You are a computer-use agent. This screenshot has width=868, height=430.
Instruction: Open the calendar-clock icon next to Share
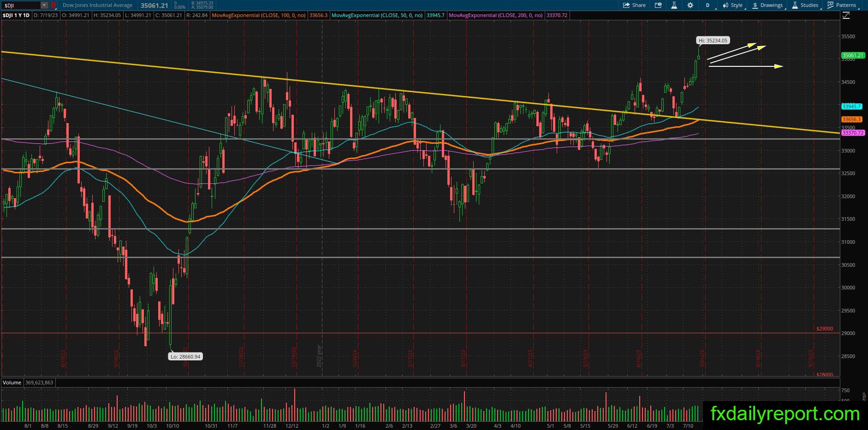pos(659,5)
